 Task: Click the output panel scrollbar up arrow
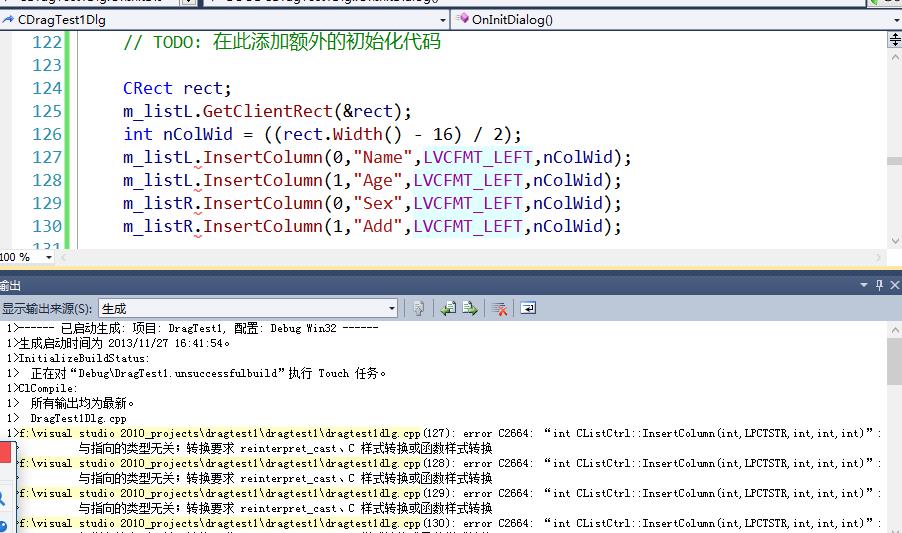pyautogui.click(x=895, y=330)
